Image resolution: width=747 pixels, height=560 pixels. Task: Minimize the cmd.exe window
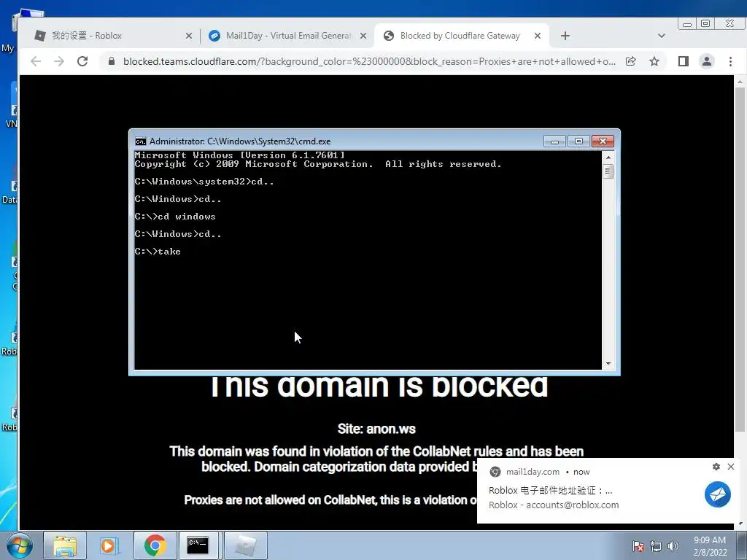(x=554, y=141)
